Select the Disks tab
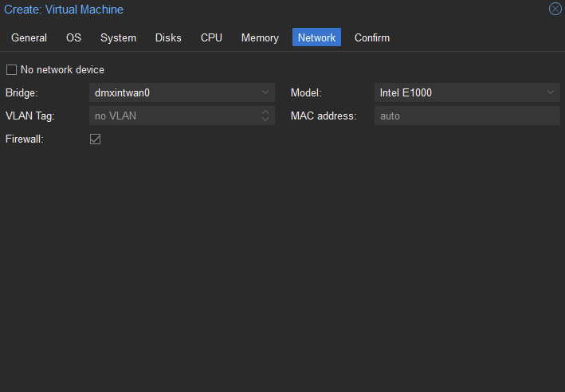565x392 pixels. (168, 37)
